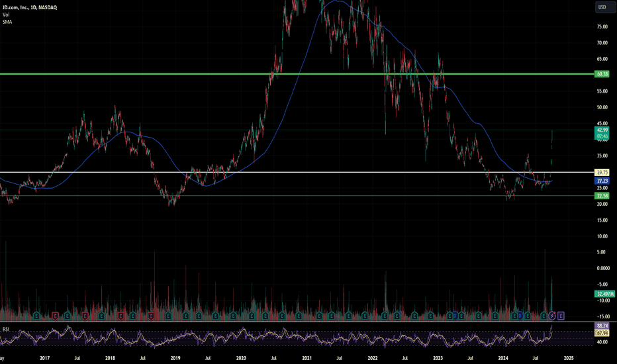The height and width of the screenshot is (364, 617).
Task: Click the JD.com, Inc. symbol title
Action: [30, 7]
